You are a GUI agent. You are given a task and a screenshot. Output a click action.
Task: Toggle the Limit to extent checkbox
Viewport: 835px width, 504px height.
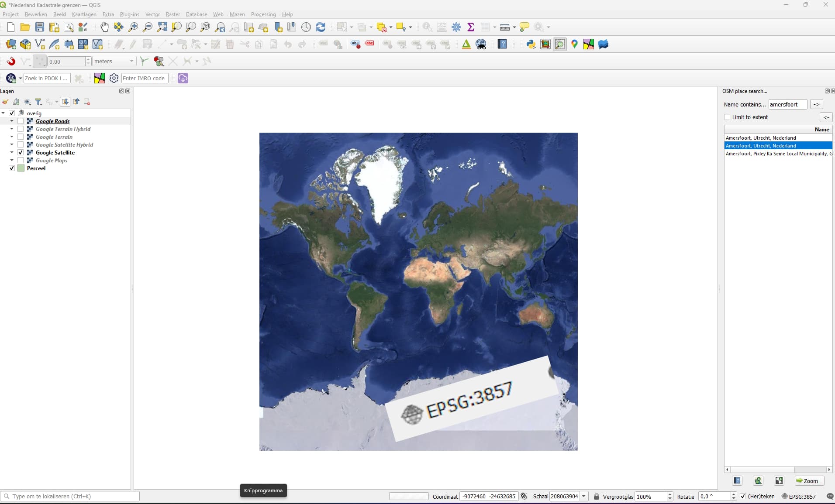pos(727,117)
